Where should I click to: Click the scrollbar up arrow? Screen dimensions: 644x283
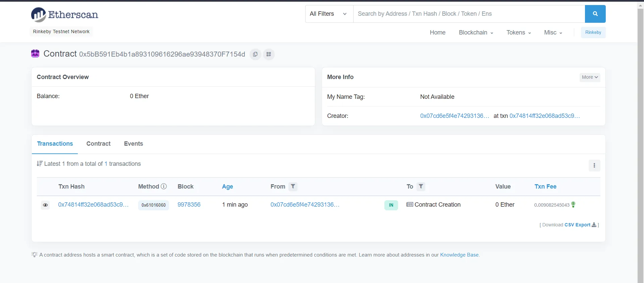pos(641,5)
